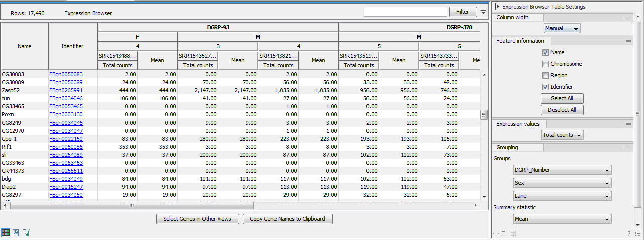The width and height of the screenshot is (644, 240).
Task: Show the element info checkmark icon
Action: coord(26,233)
